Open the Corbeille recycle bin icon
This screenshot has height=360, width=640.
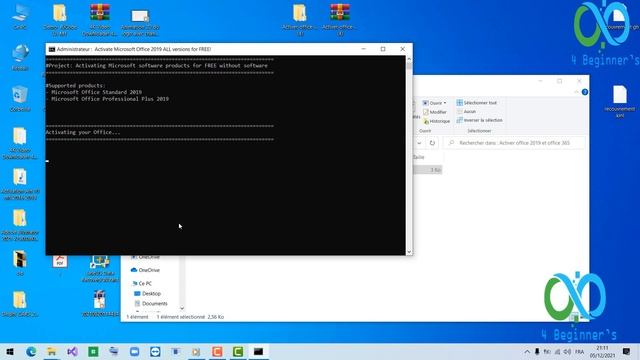[20, 99]
